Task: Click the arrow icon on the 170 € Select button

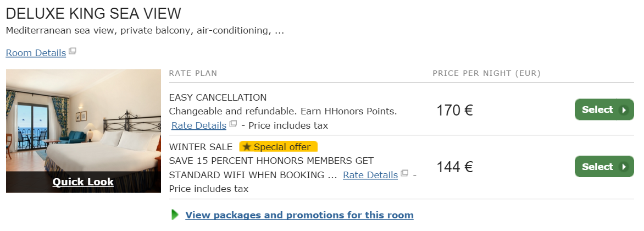Action: coord(624,110)
